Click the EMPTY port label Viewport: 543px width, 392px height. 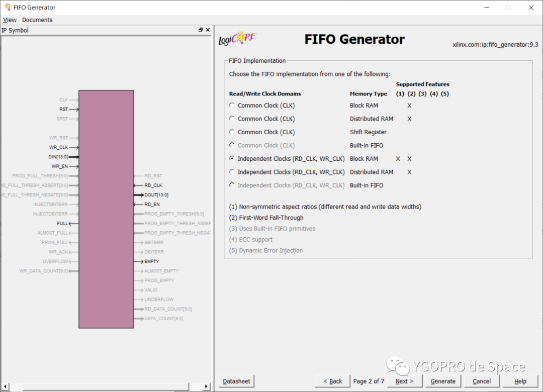[152, 262]
